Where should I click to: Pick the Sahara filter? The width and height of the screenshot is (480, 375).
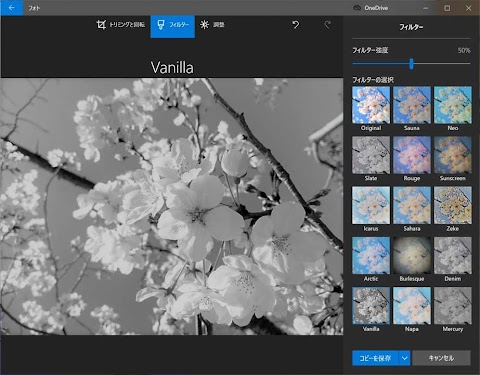[412, 205]
